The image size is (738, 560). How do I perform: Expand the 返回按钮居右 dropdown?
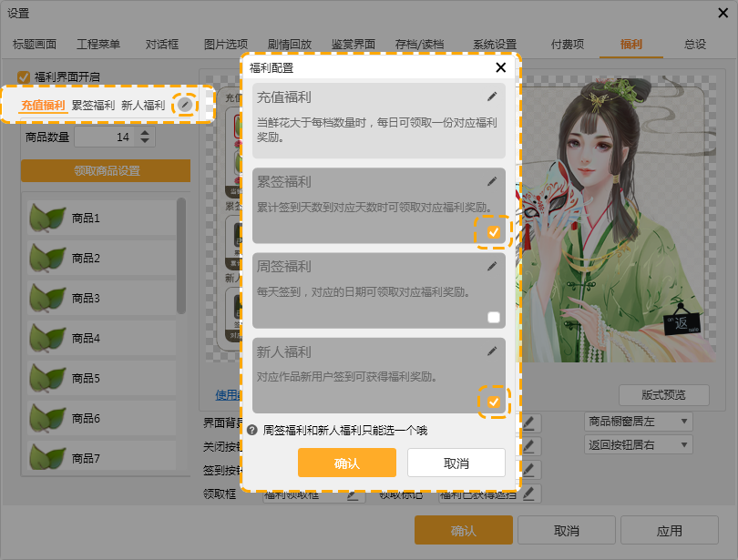tap(638, 445)
